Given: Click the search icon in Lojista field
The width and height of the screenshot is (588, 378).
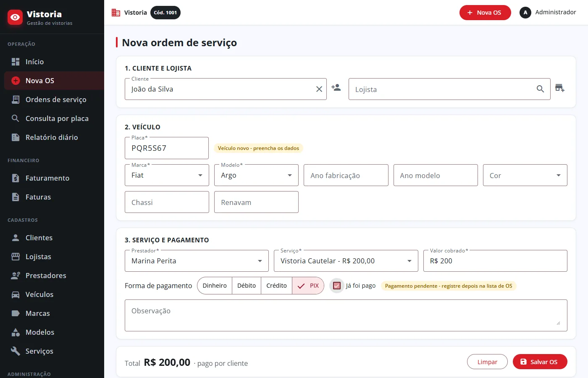Looking at the screenshot, I should click(541, 89).
